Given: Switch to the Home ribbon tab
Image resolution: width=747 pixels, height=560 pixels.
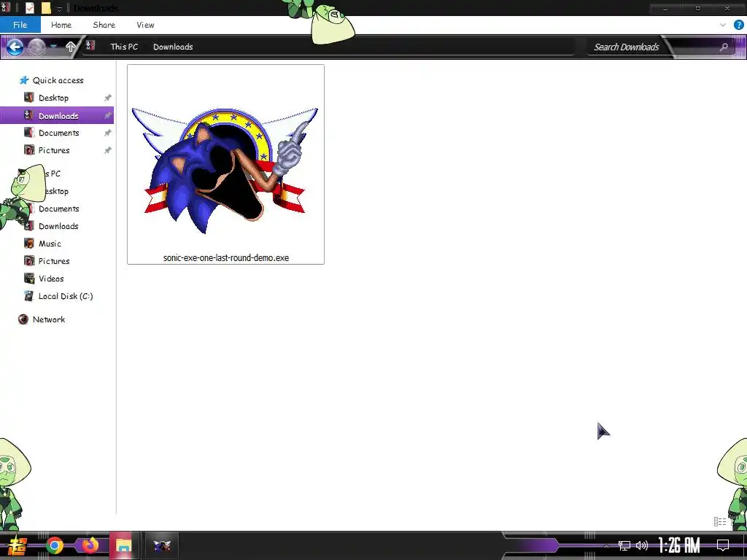Looking at the screenshot, I should (x=61, y=25).
